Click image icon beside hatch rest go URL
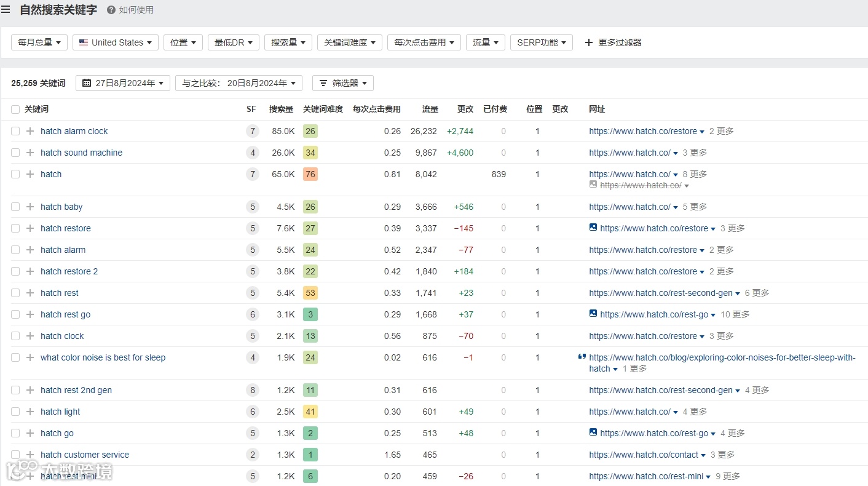868x486 pixels. click(x=593, y=314)
